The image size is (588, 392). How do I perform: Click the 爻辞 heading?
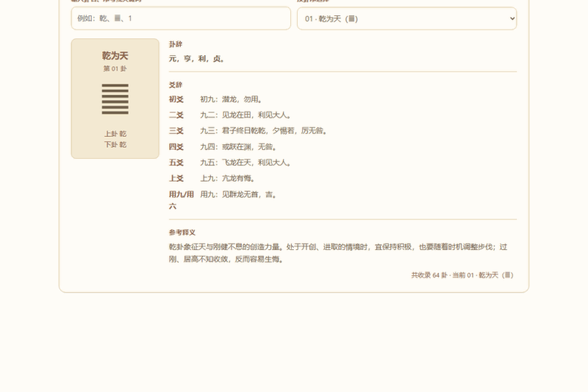(x=176, y=85)
